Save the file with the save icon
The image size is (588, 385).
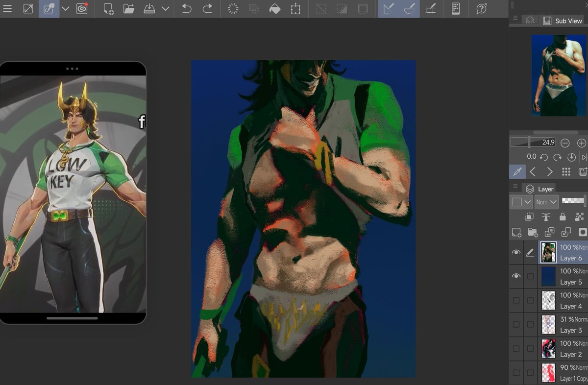(150, 8)
